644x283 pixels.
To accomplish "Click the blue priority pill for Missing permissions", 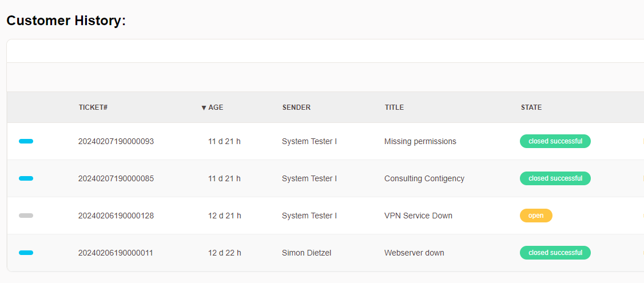I will pos(26,141).
